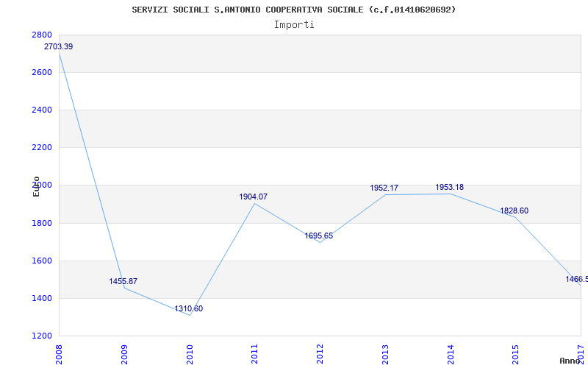
Task: Click the Anno x-axis title
Action: click(x=572, y=361)
